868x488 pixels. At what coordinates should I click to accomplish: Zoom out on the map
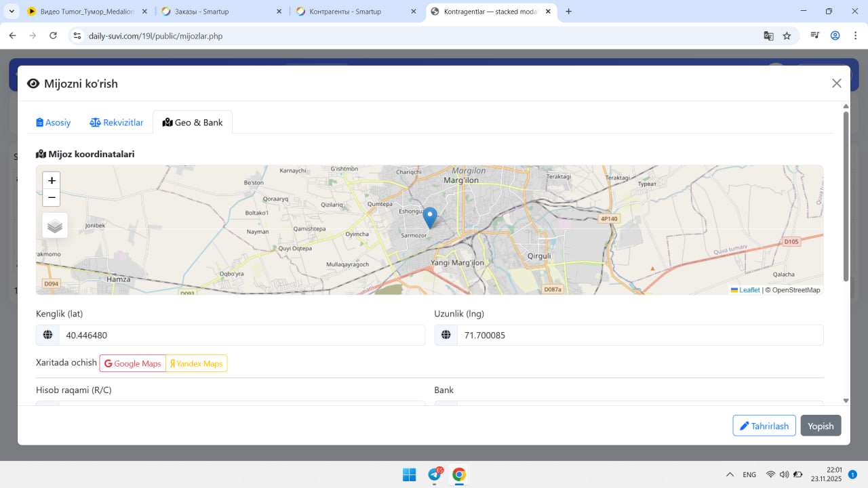tap(52, 198)
